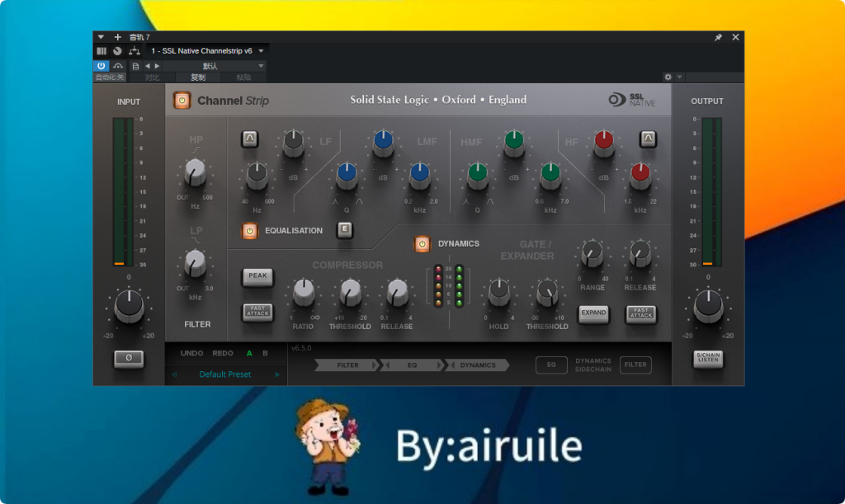The width and height of the screenshot is (845, 504).
Task: Toggle the EQUALISATION power switch
Action: click(249, 231)
